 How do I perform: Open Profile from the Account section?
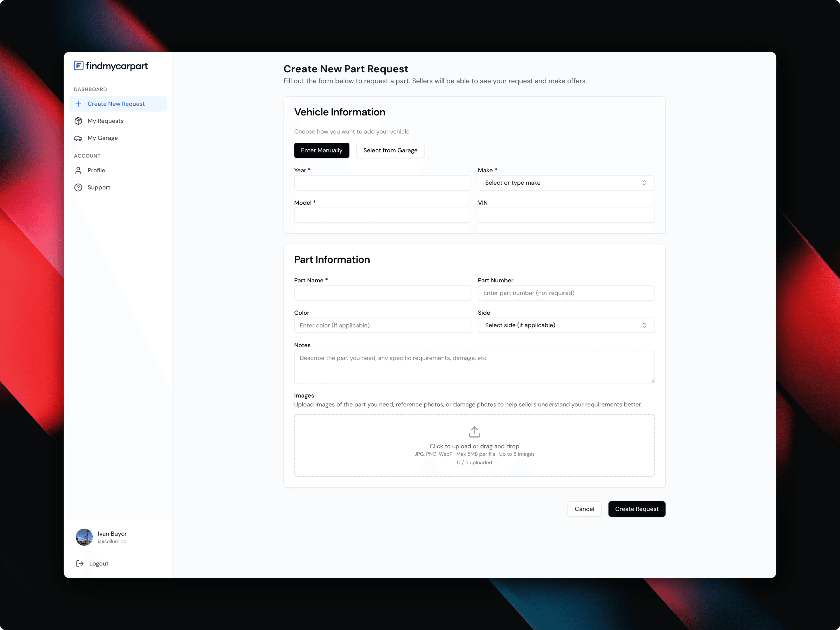click(x=96, y=170)
